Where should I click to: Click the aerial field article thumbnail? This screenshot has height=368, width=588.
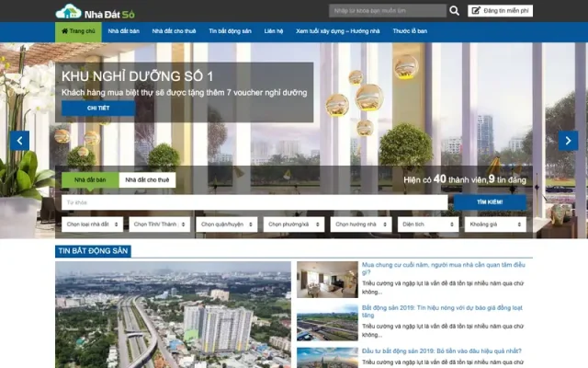[327, 323]
